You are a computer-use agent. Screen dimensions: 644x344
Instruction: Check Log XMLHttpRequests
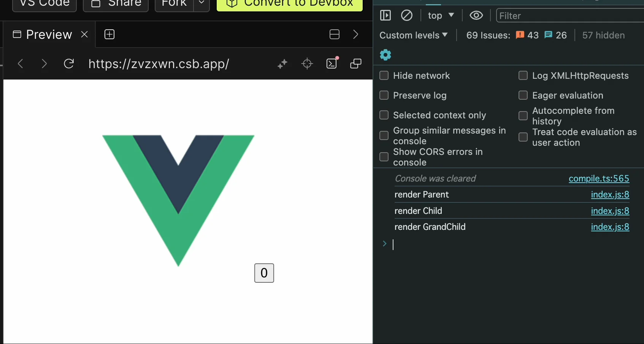pyautogui.click(x=523, y=75)
